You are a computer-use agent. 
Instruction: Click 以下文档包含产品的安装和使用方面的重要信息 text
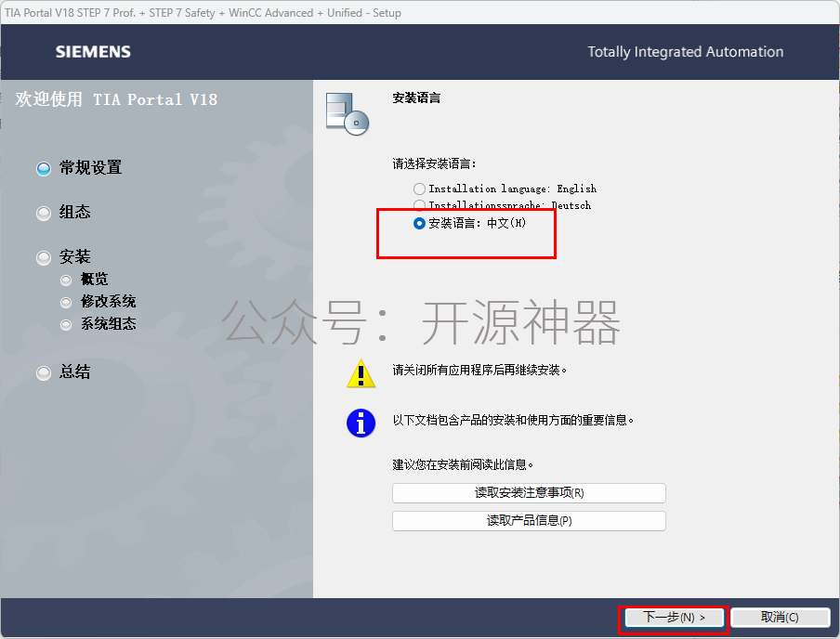[513, 421]
